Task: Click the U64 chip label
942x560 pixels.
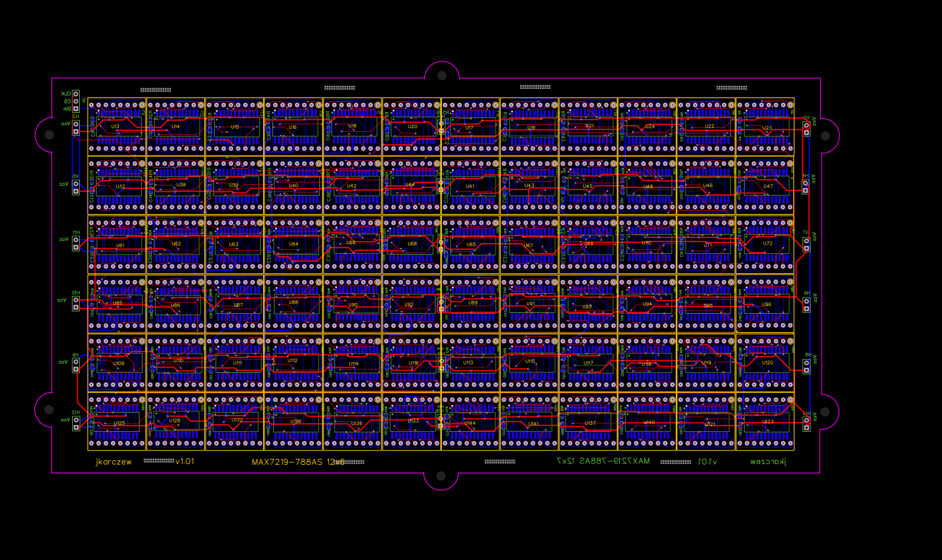Action: click(x=294, y=244)
